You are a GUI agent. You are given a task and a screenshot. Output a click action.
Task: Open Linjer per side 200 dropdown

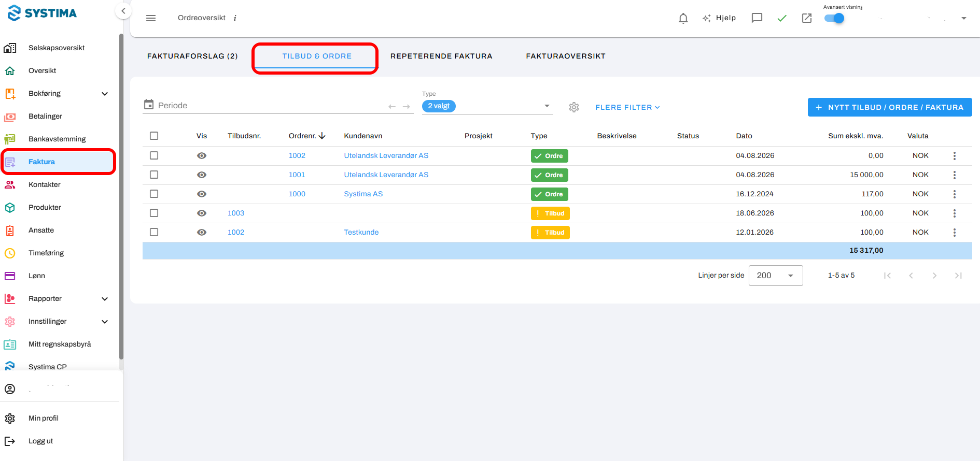tap(776, 276)
